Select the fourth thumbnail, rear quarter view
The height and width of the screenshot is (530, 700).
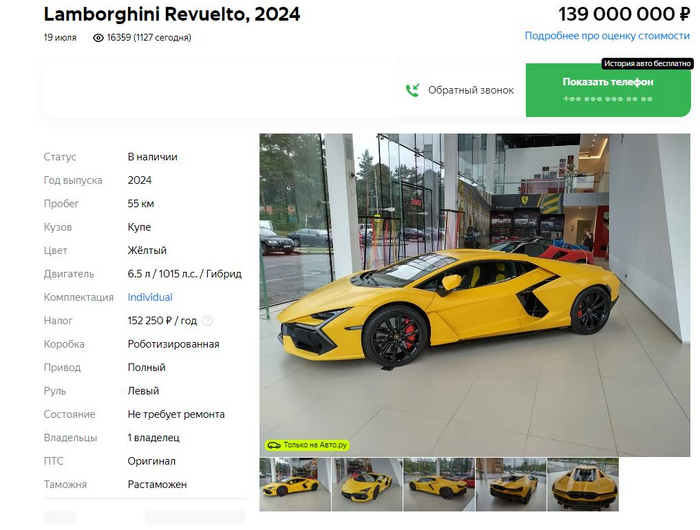[511, 484]
